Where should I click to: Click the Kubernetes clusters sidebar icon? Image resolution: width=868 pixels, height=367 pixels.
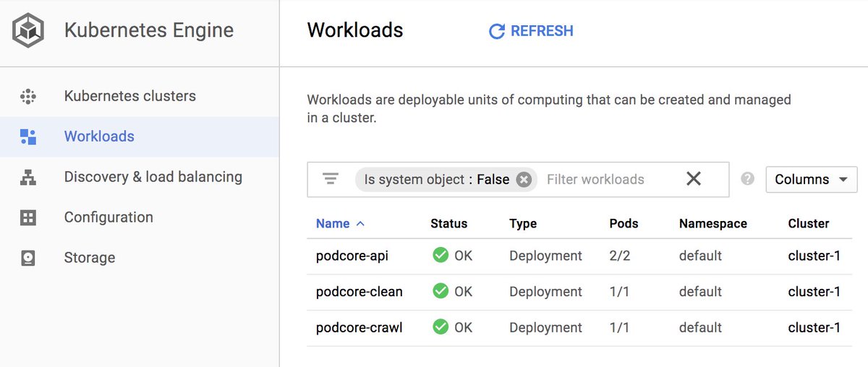click(x=28, y=96)
